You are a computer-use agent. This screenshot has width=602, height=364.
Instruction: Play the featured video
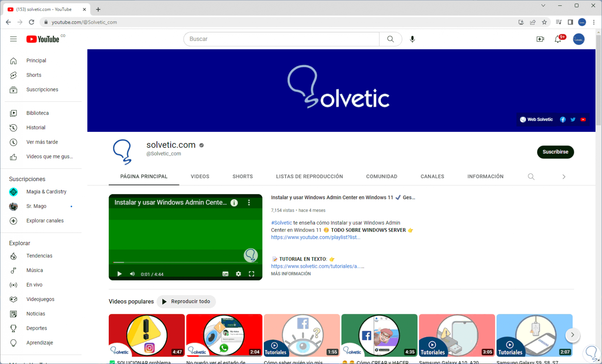tap(119, 274)
